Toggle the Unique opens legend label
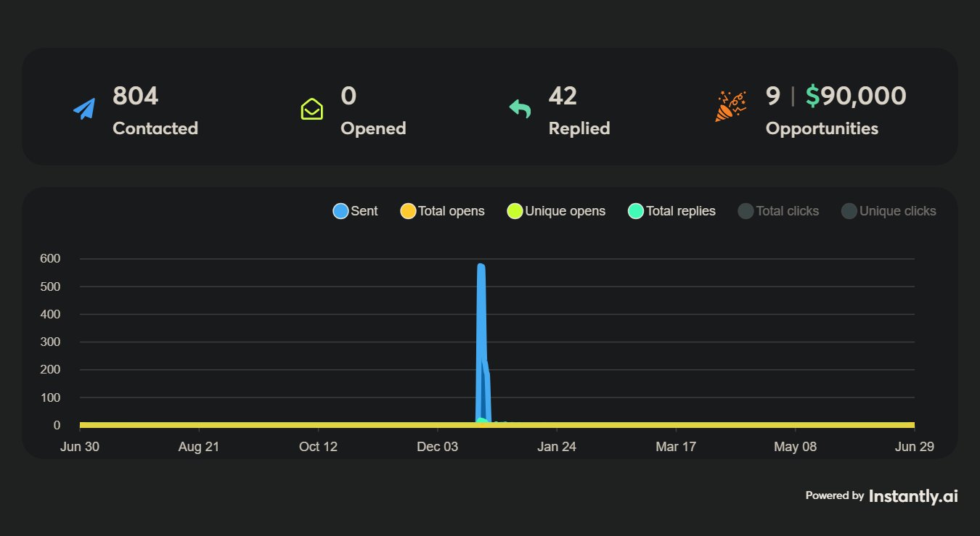Image resolution: width=980 pixels, height=536 pixels. pos(565,211)
